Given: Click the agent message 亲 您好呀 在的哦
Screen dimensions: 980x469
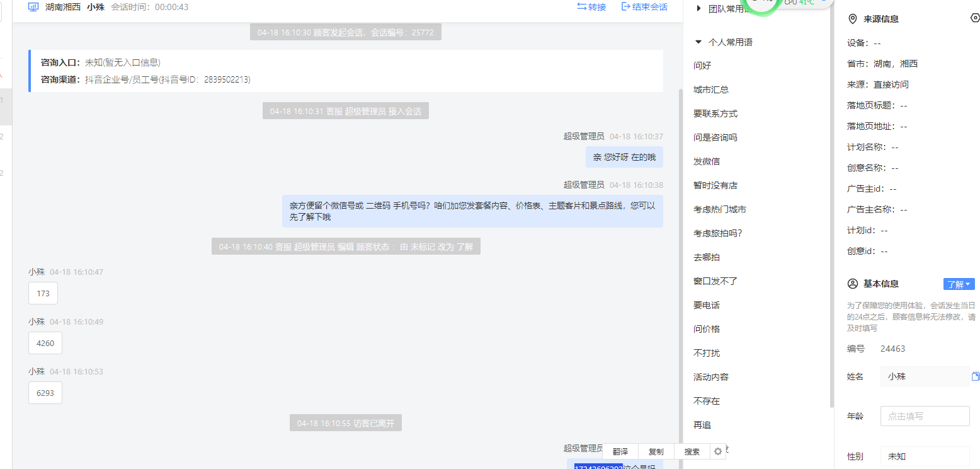Looking at the screenshot, I should (x=624, y=157).
